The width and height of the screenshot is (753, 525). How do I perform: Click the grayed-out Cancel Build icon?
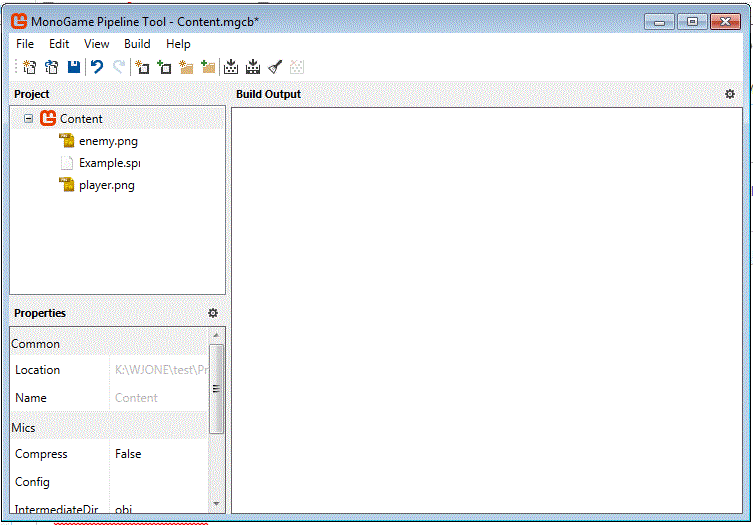pyautogui.click(x=297, y=67)
